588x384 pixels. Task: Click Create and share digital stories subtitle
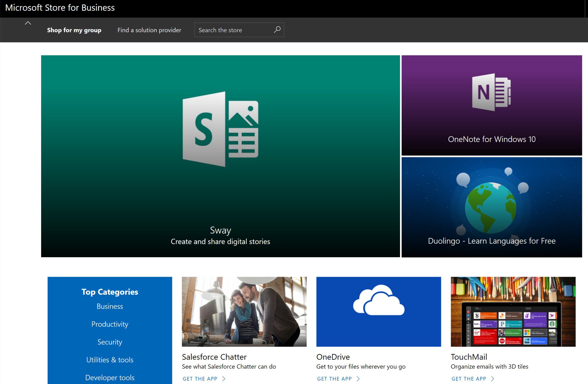pos(220,241)
